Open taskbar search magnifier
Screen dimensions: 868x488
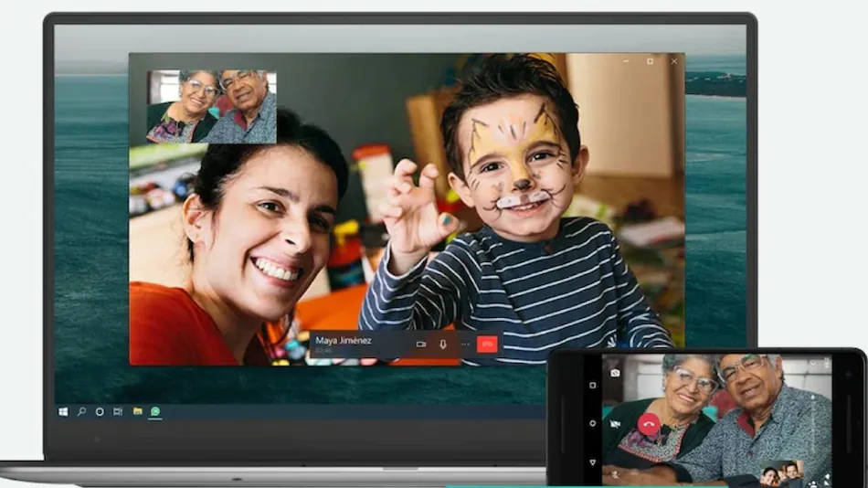click(x=81, y=412)
